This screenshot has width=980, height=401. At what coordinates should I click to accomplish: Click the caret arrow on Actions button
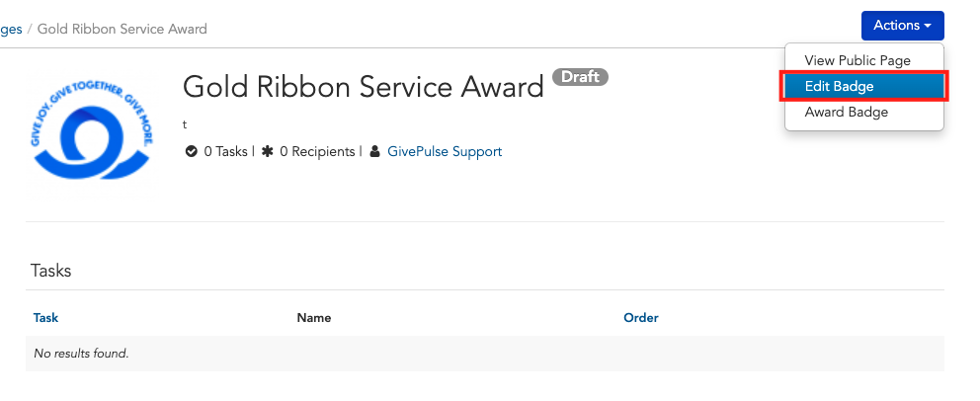click(928, 27)
